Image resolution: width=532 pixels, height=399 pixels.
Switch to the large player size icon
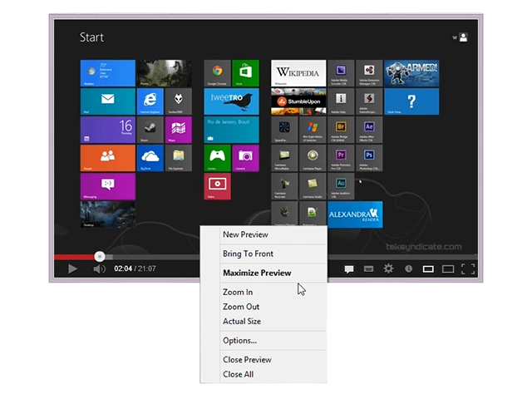click(448, 269)
